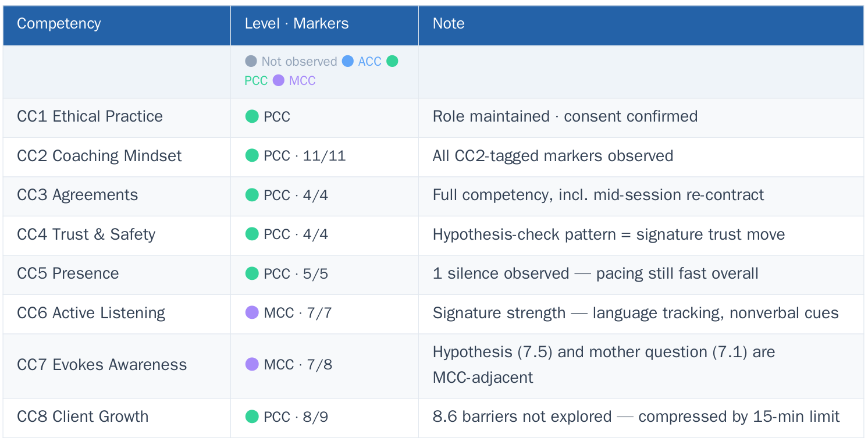Select the CC3 Agreements row label
Screen dimensions: 868x441
click(x=77, y=195)
